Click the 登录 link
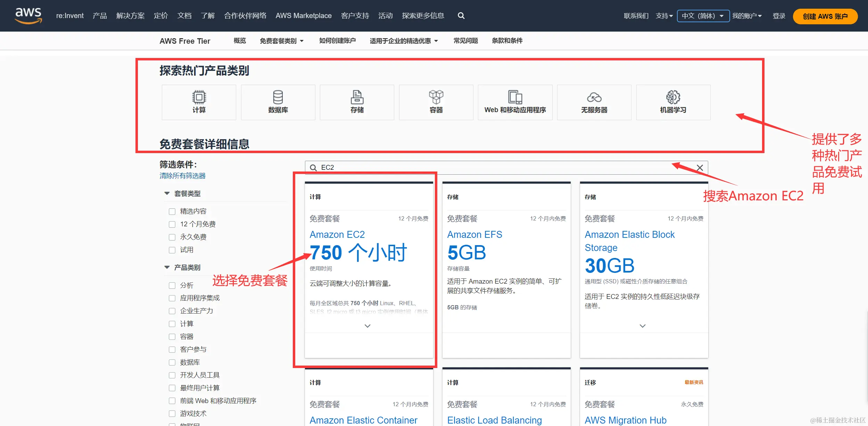 [x=779, y=16]
